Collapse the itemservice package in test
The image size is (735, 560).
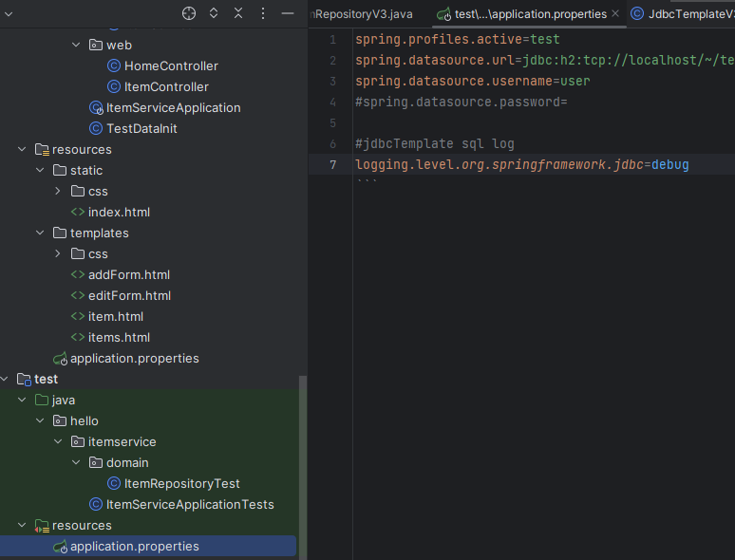point(58,441)
